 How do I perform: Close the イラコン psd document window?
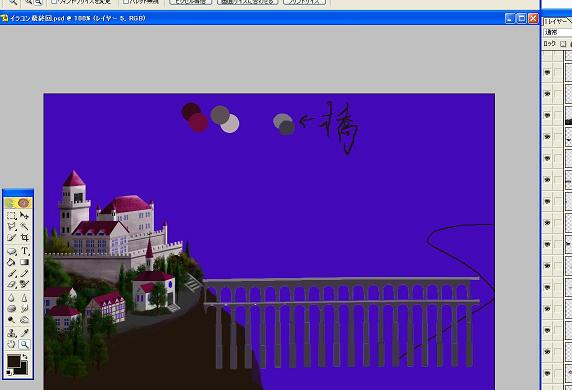tap(533, 19)
